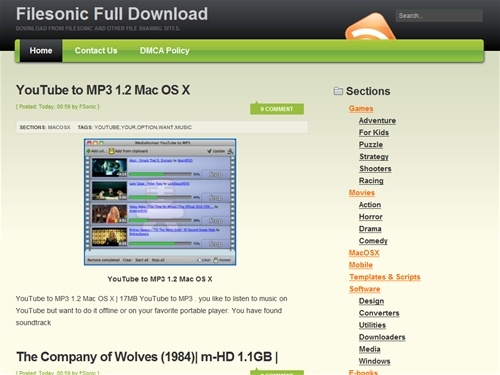The width and height of the screenshot is (500, 375).
Task: Open the Design software subsection
Action: tap(371, 301)
